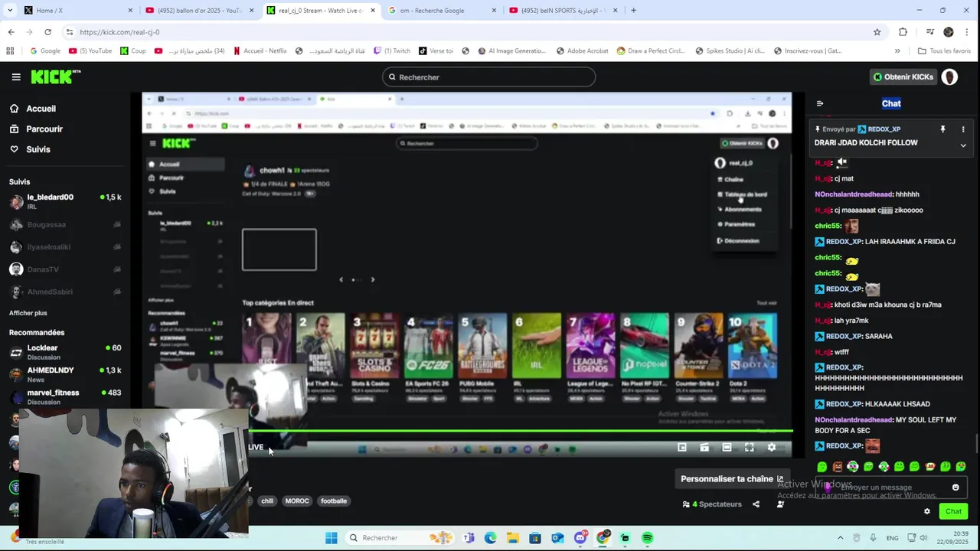Click the green stream progress bar
The height and width of the screenshot is (551, 980).
[521, 432]
